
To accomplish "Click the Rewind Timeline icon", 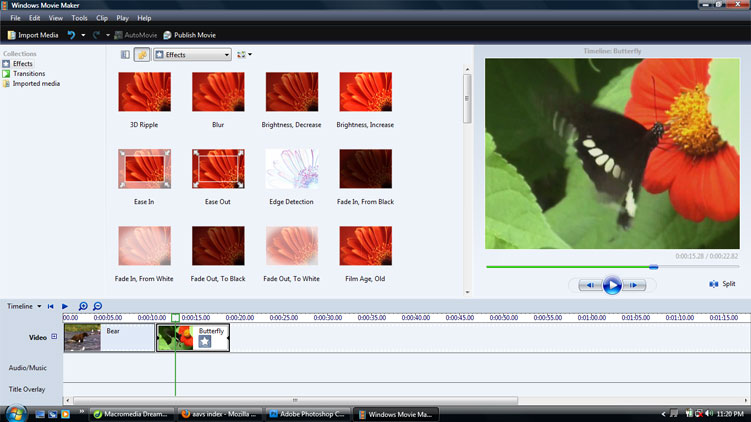I will 50,306.
